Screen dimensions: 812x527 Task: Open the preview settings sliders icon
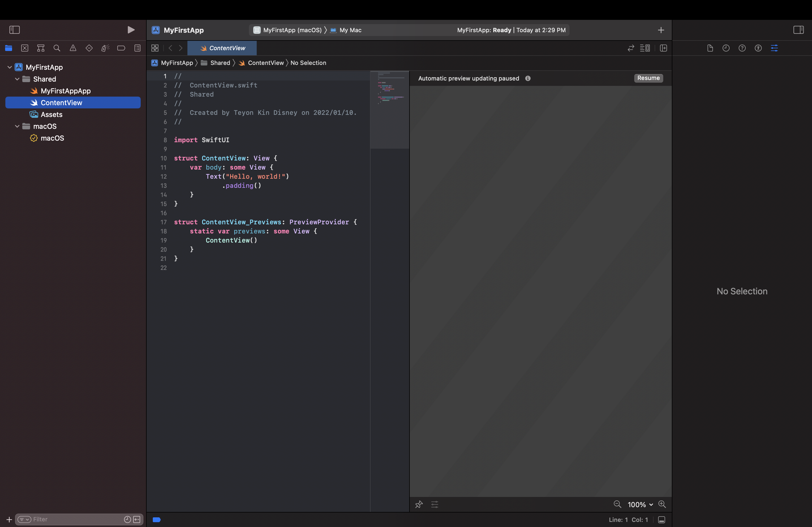(x=435, y=504)
